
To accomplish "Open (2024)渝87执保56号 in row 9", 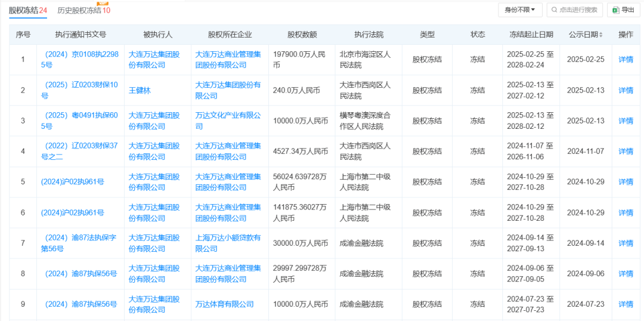I will click(x=80, y=304).
